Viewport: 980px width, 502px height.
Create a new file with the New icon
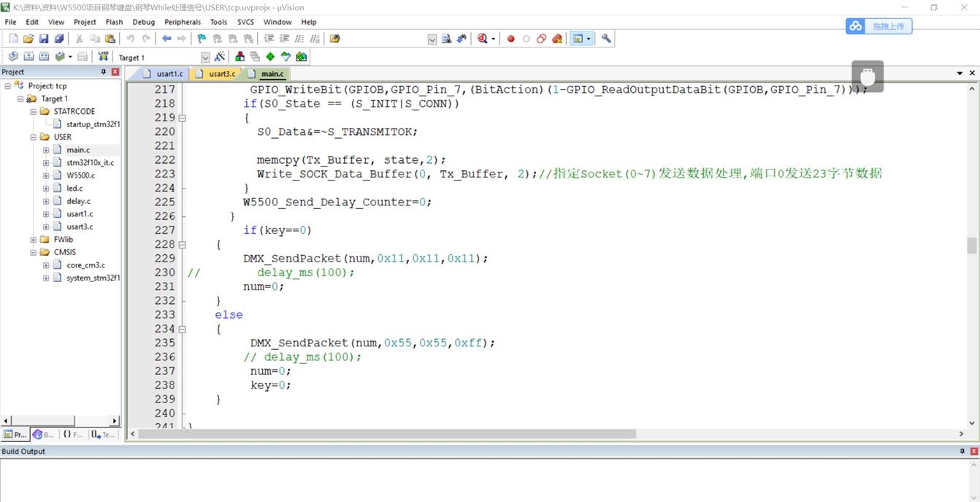click(13, 39)
